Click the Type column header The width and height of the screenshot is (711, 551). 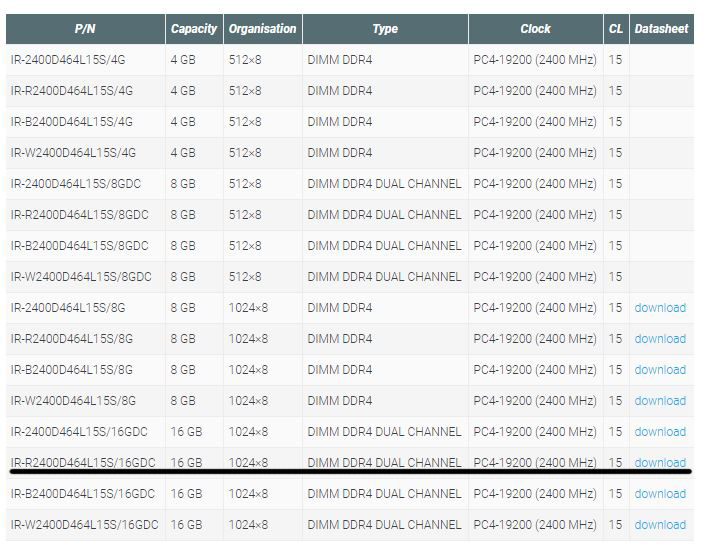pos(385,29)
